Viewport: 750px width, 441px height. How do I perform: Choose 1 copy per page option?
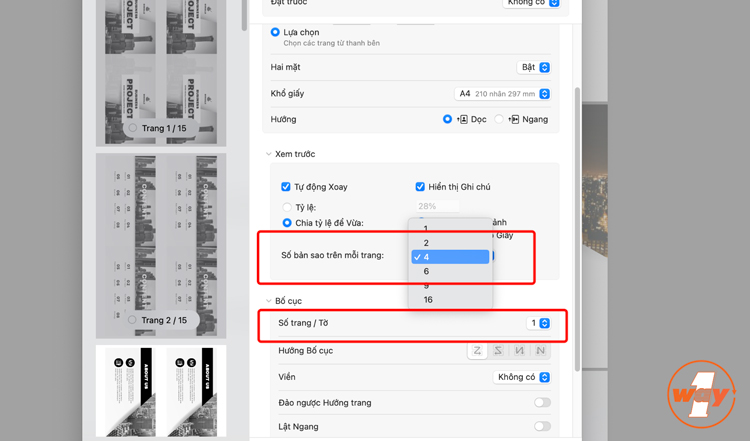point(450,229)
